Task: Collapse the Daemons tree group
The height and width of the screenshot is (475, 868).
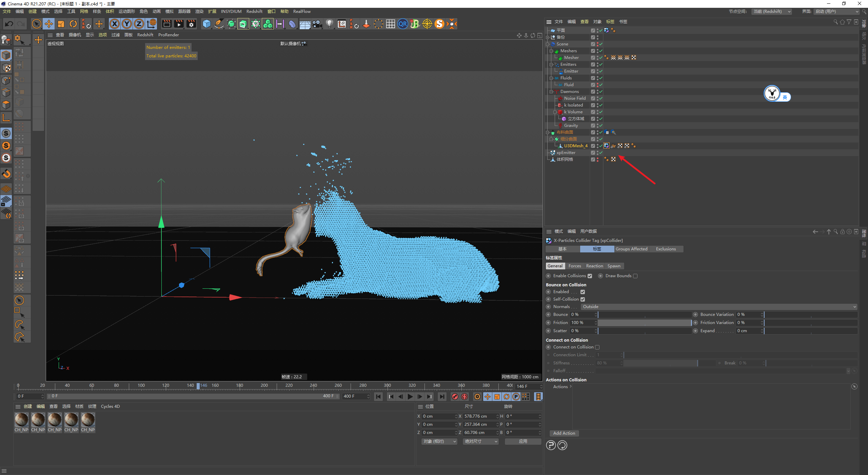Action: (551, 92)
